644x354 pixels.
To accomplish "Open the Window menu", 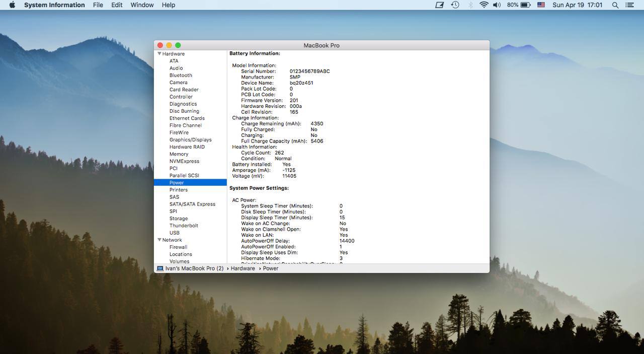I will click(x=142, y=5).
